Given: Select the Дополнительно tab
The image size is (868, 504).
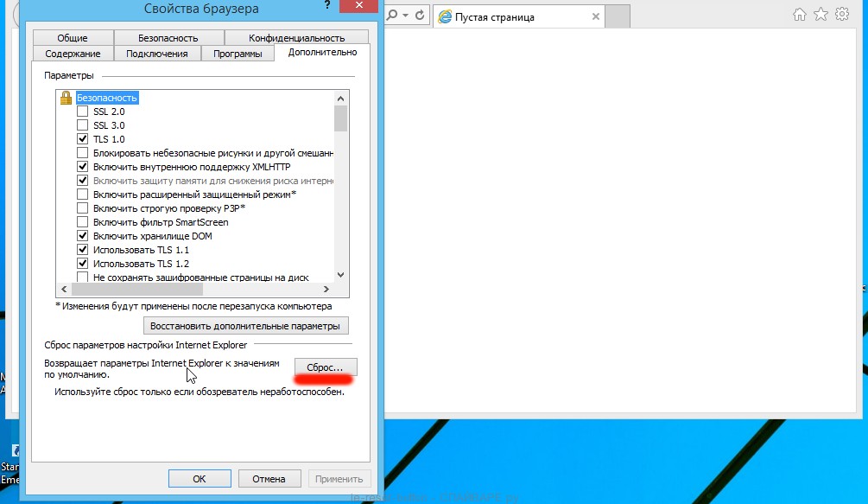Looking at the screenshot, I should 322,52.
